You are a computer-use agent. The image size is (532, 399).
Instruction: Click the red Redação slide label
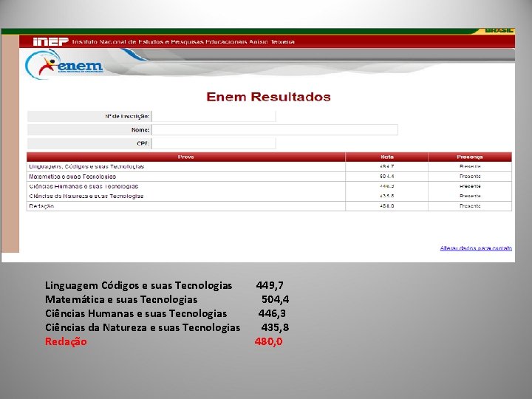[66, 341]
